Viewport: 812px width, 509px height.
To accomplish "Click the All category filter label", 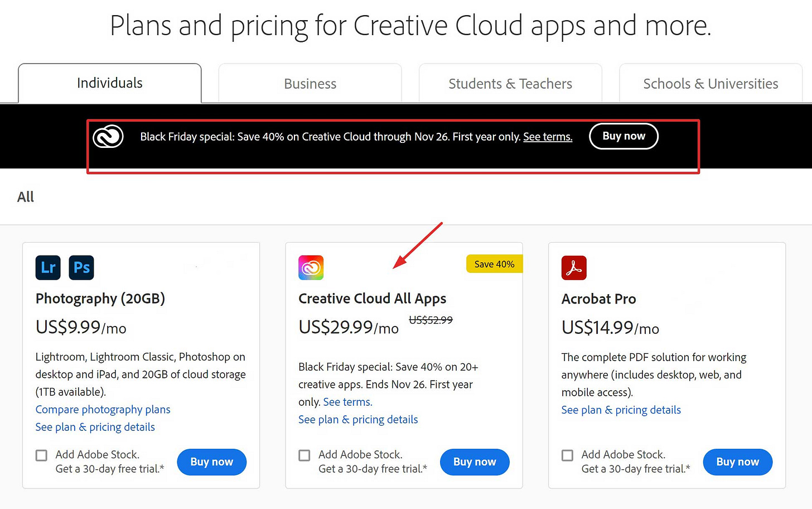I will 26,197.
